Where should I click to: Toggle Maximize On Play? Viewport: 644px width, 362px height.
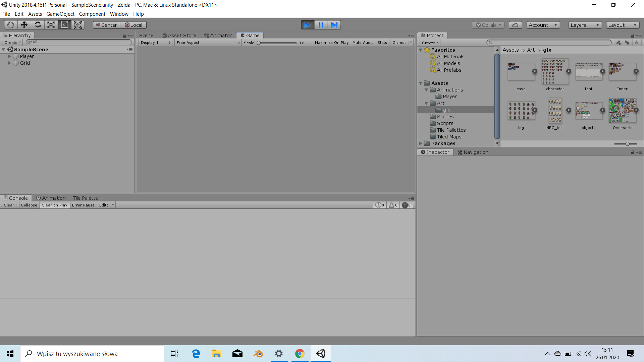[x=331, y=43]
